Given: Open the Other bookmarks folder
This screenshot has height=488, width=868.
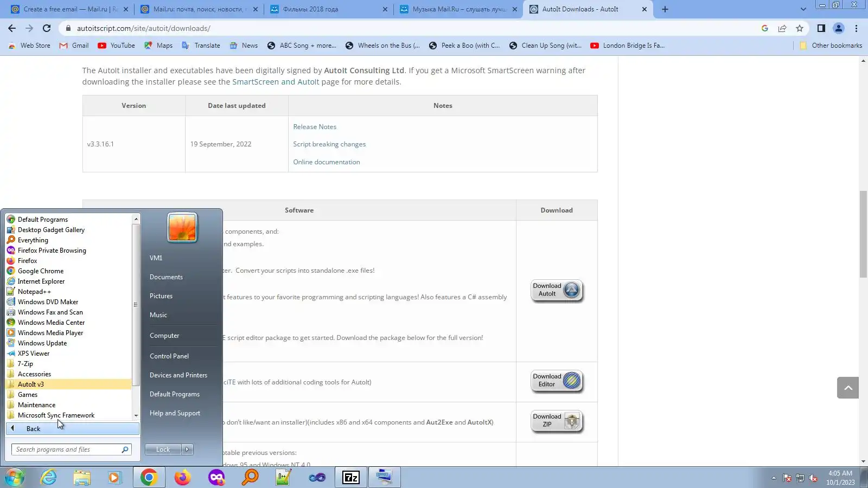Looking at the screenshot, I should tap(831, 46).
